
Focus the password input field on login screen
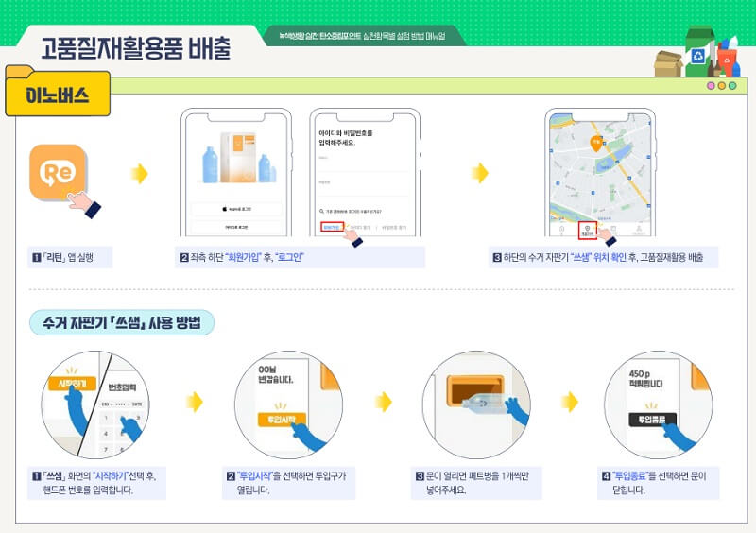pos(364,188)
